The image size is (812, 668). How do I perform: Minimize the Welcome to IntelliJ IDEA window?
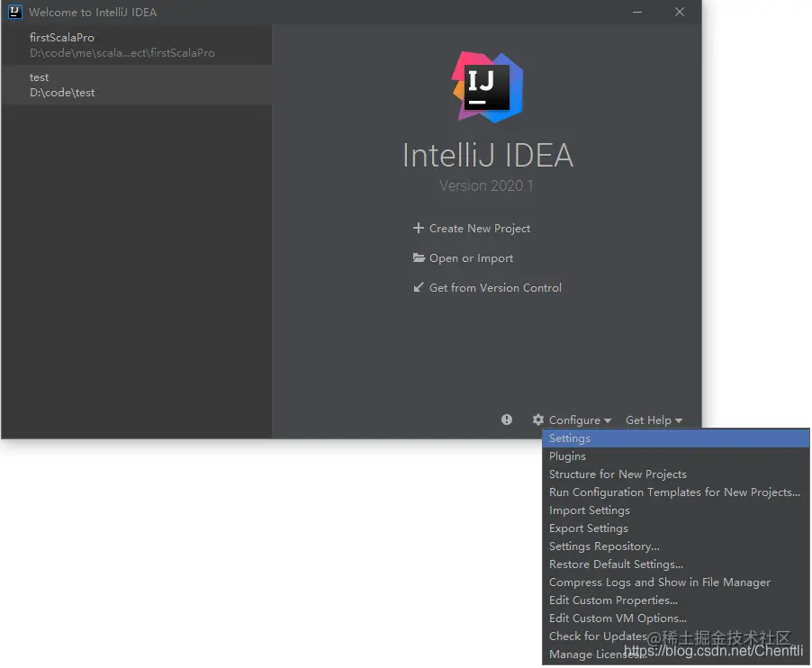pos(637,12)
